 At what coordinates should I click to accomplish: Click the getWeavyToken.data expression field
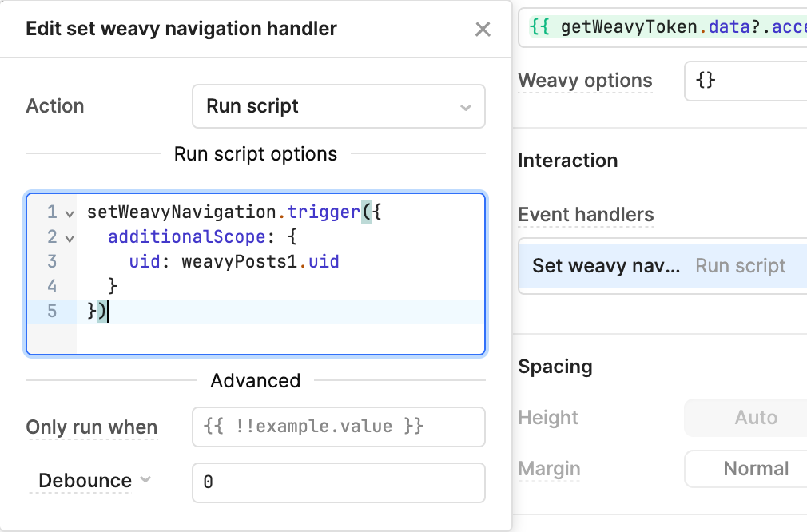click(x=667, y=28)
